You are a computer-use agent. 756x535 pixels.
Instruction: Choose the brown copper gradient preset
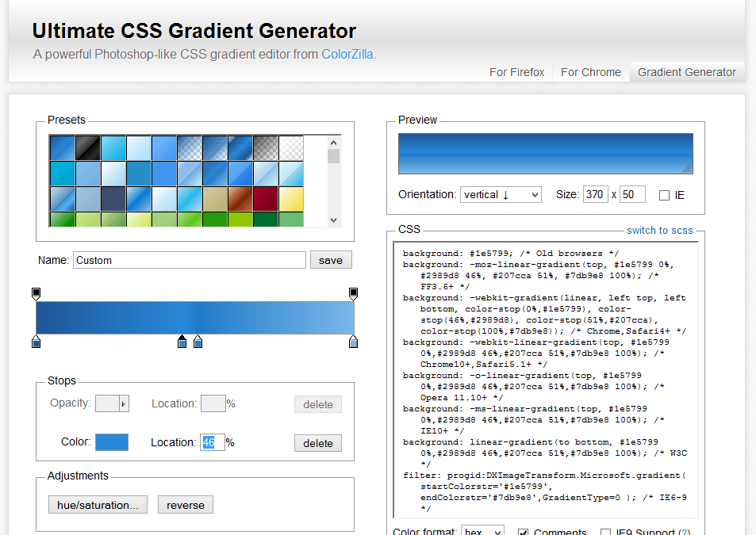240,198
